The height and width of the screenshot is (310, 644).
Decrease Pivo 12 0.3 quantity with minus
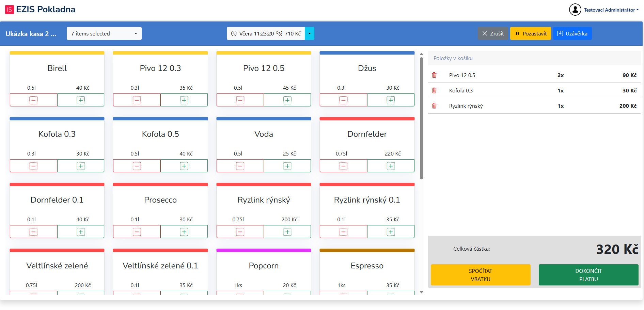137,100
